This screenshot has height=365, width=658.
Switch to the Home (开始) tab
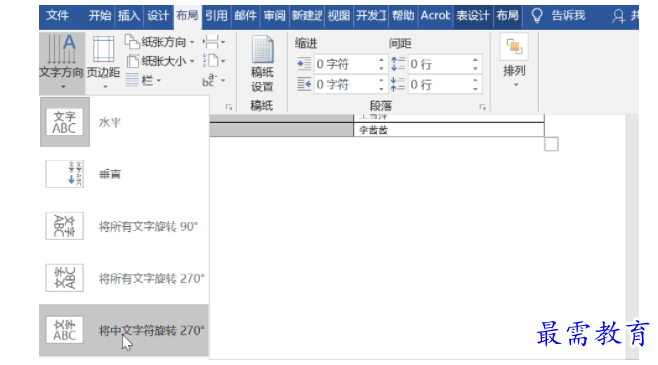tap(100, 16)
